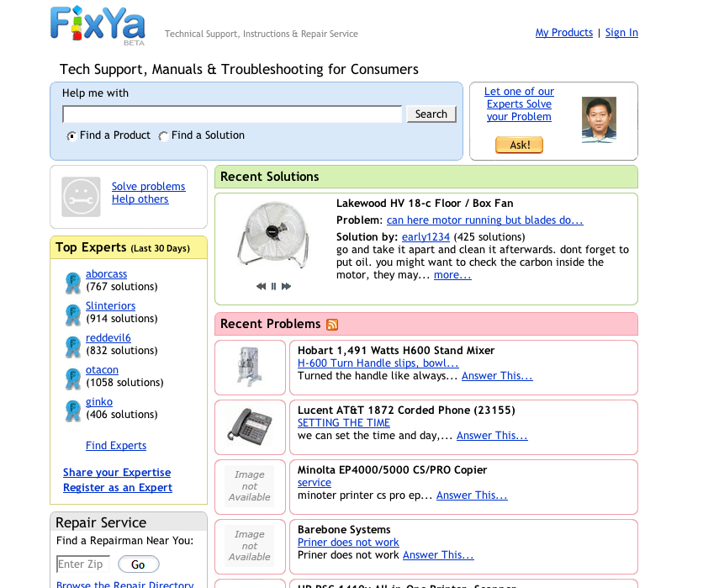Click the FixYa logo

(x=98, y=24)
